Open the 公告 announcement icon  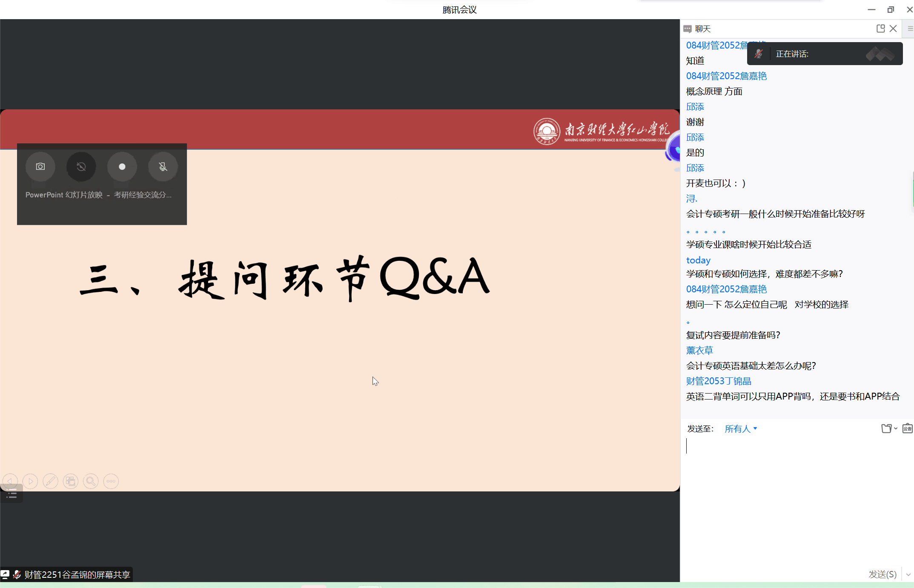(907, 428)
